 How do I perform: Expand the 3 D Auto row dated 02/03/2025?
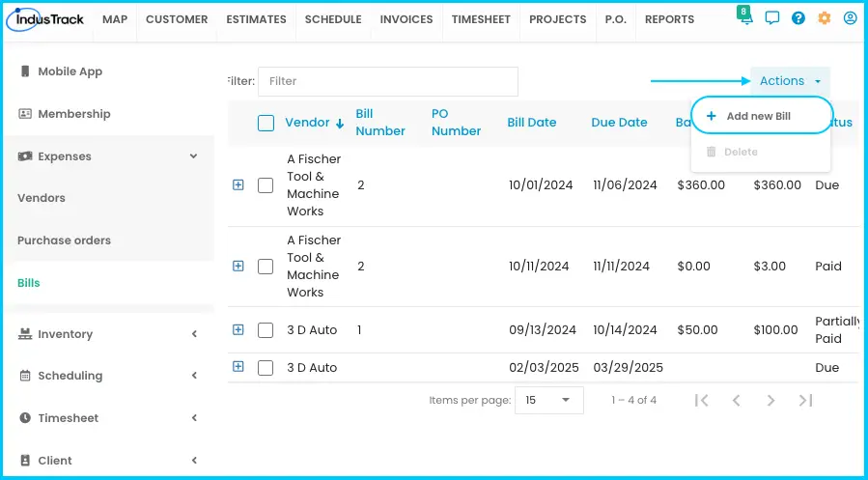(x=238, y=366)
